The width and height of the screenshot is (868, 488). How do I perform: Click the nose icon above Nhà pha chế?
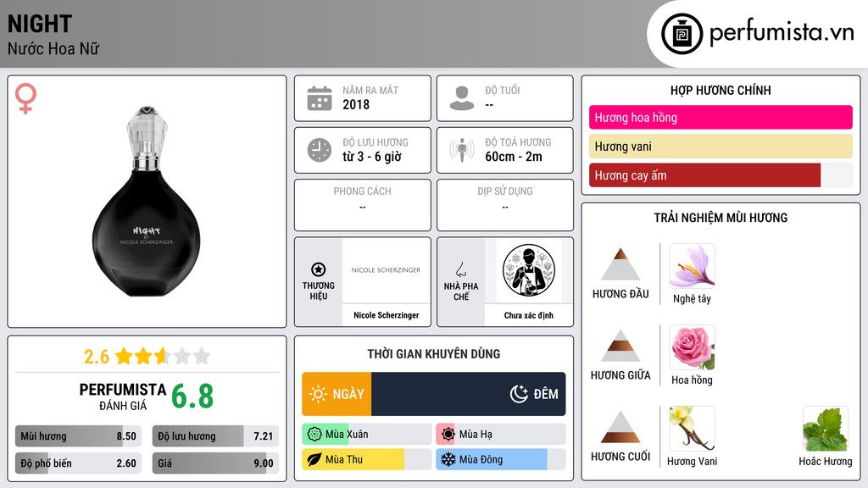(x=460, y=269)
